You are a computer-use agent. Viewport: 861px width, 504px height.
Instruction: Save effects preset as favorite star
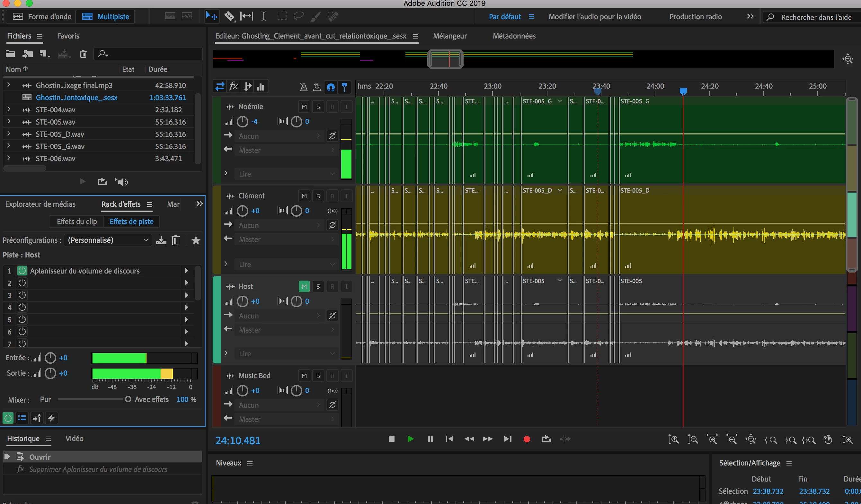tap(196, 240)
